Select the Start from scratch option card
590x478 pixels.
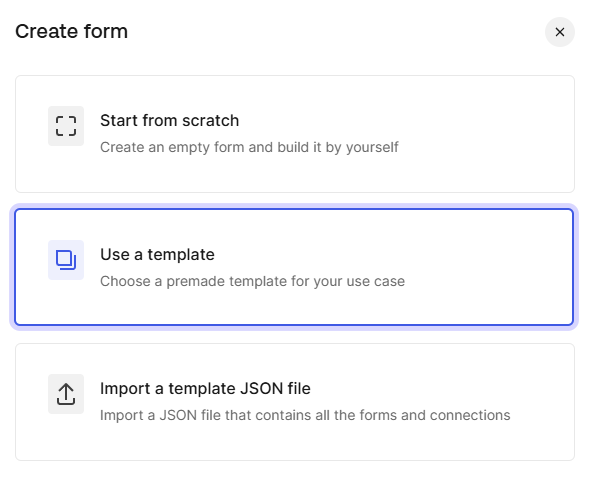pos(295,134)
